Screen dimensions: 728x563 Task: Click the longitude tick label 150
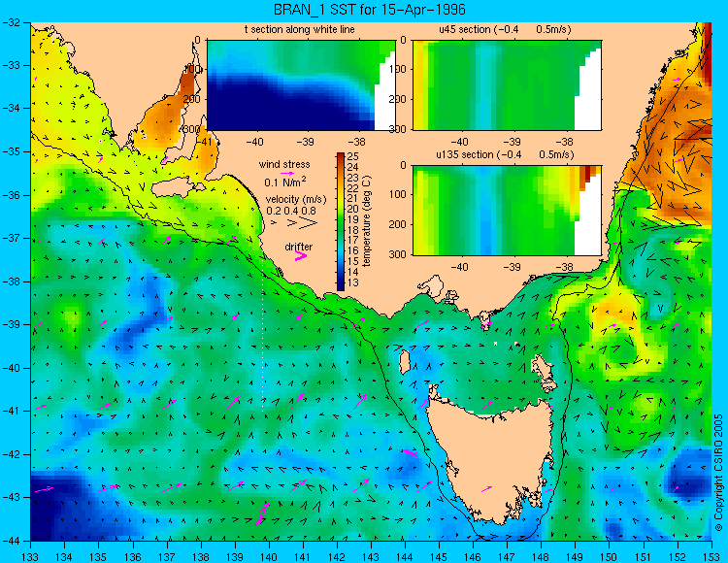coord(610,557)
